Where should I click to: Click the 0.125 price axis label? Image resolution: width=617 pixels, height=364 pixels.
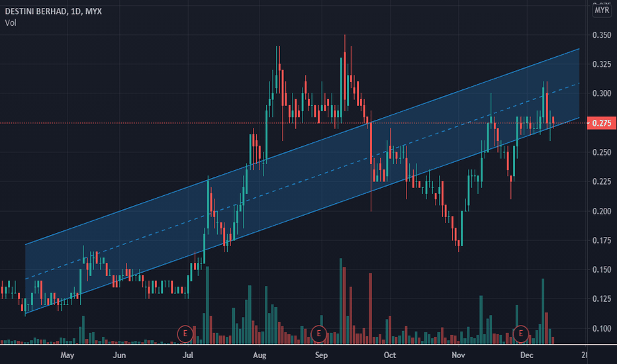602,299
